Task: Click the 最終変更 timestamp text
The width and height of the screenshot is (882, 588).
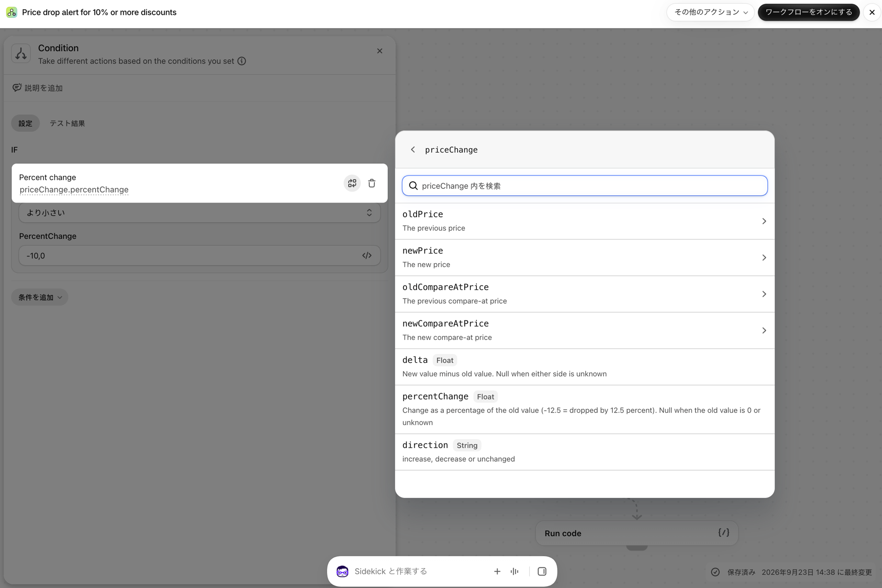Action: [x=817, y=572]
